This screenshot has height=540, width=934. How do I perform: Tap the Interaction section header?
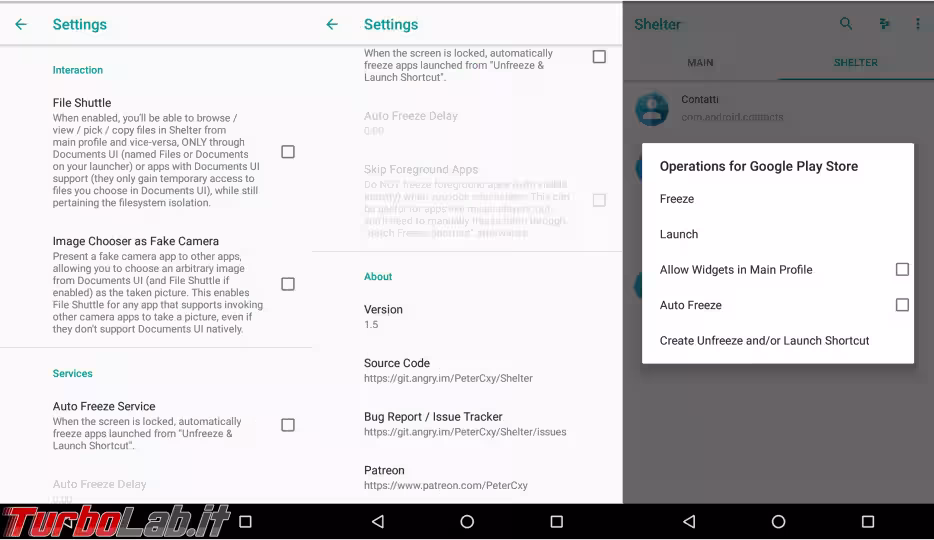click(x=77, y=70)
